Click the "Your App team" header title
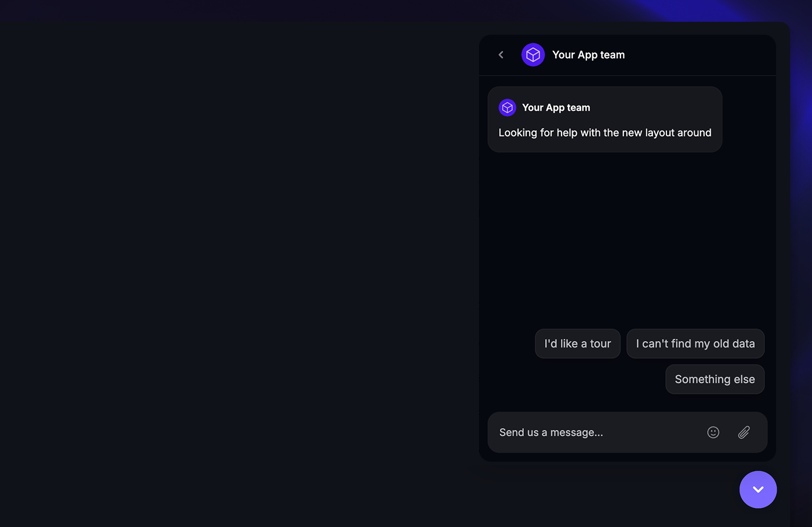The height and width of the screenshot is (527, 812). click(588, 55)
